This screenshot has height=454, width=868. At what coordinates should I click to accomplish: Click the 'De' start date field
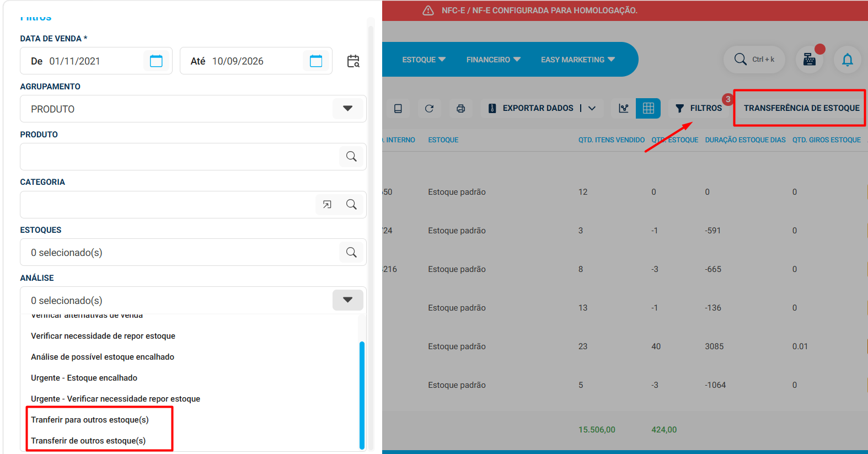click(96, 61)
